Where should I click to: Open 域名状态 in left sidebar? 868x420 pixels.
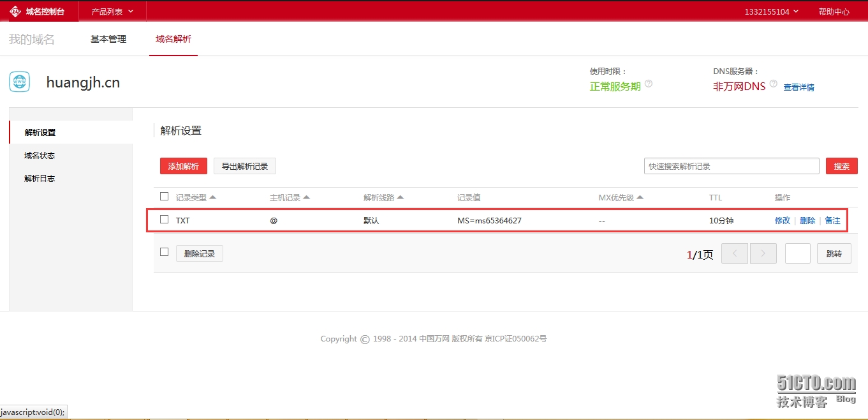(x=40, y=156)
